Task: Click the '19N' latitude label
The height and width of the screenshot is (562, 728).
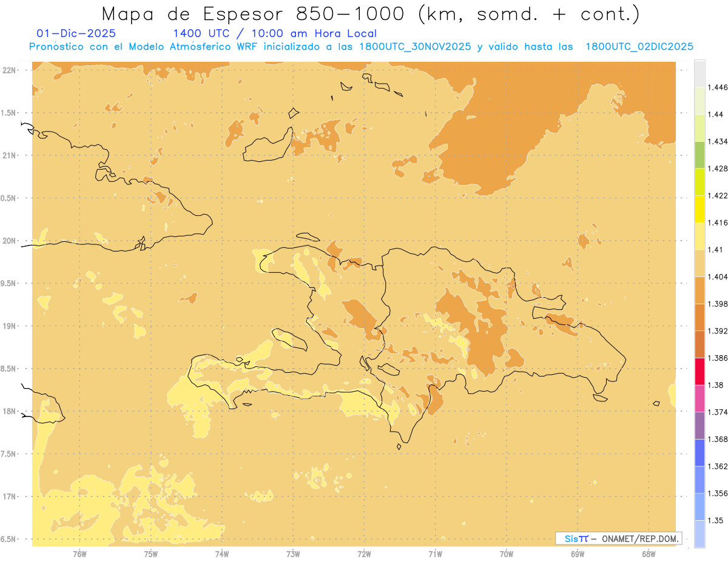Action: tap(10, 326)
